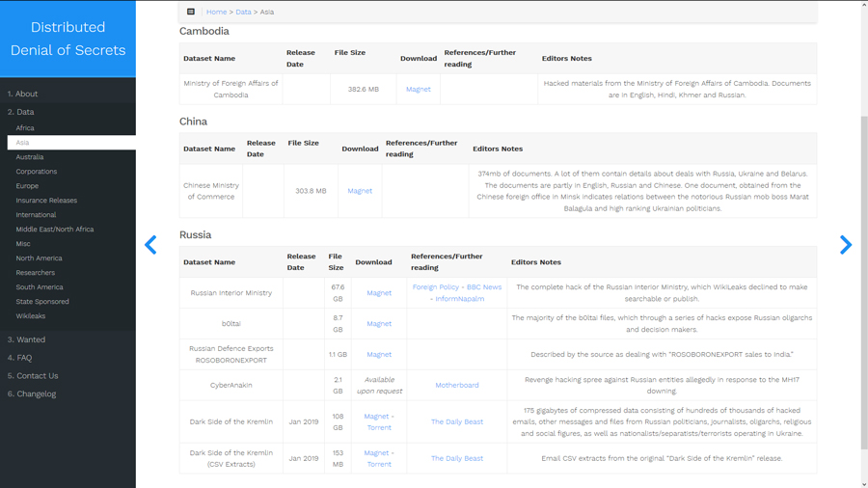Open Middle East/North Africa page
The height and width of the screenshot is (488, 868).
point(55,230)
